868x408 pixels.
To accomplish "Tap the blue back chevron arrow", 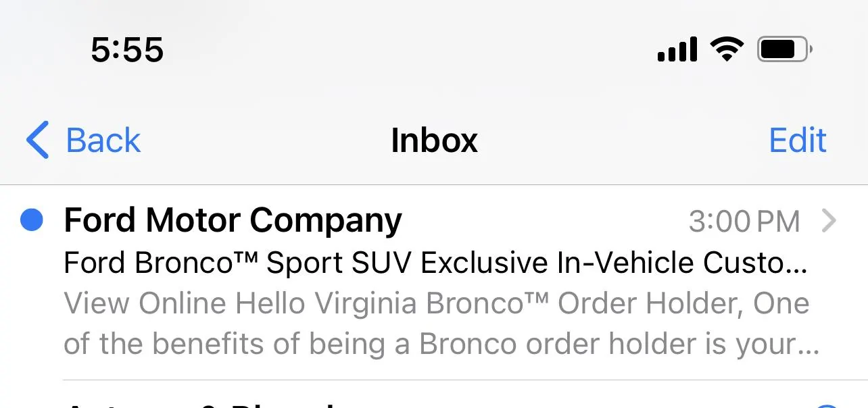I will [x=38, y=140].
